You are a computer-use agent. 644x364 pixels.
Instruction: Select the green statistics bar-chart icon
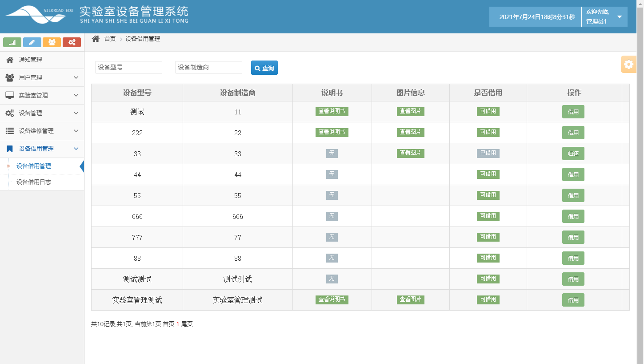click(12, 42)
